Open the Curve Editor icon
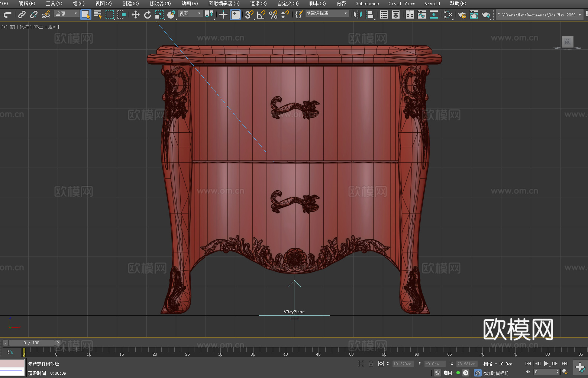This screenshot has height=378, width=588. [421, 14]
